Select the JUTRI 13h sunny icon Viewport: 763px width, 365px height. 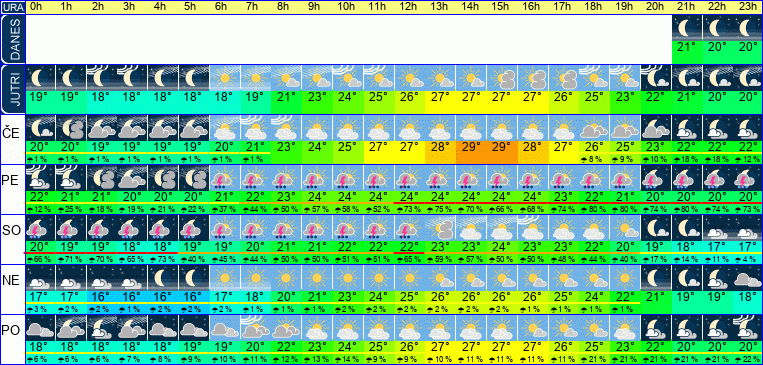(x=440, y=78)
